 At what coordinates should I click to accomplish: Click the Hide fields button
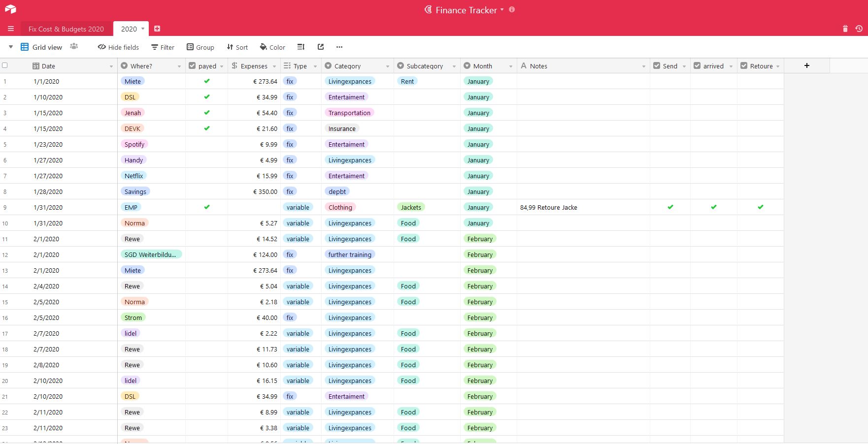(x=118, y=47)
